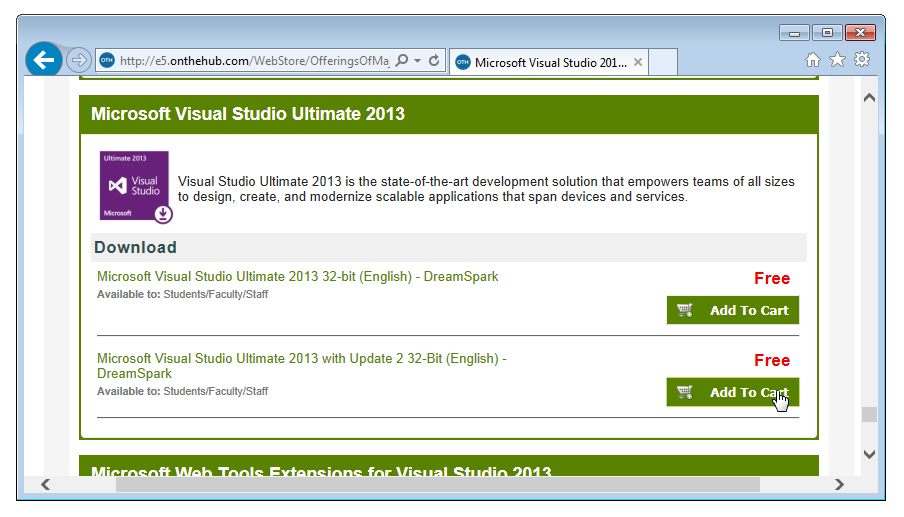Maximize the browser window
Screen dimensions: 904x517
(827, 33)
